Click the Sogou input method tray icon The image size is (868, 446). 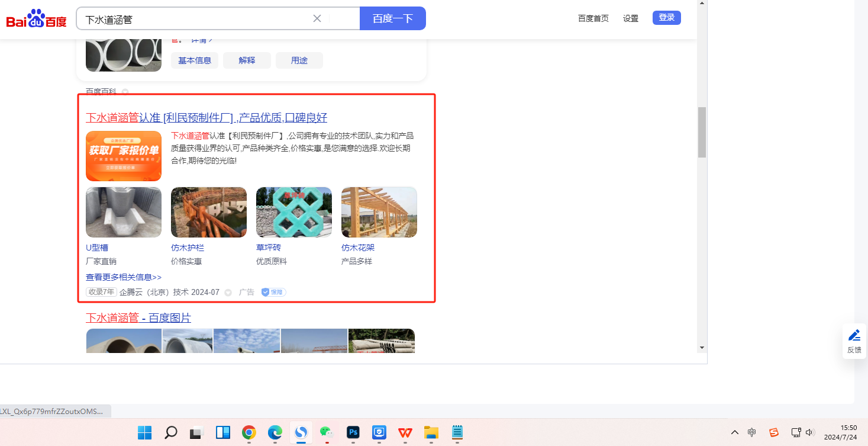(x=773, y=432)
